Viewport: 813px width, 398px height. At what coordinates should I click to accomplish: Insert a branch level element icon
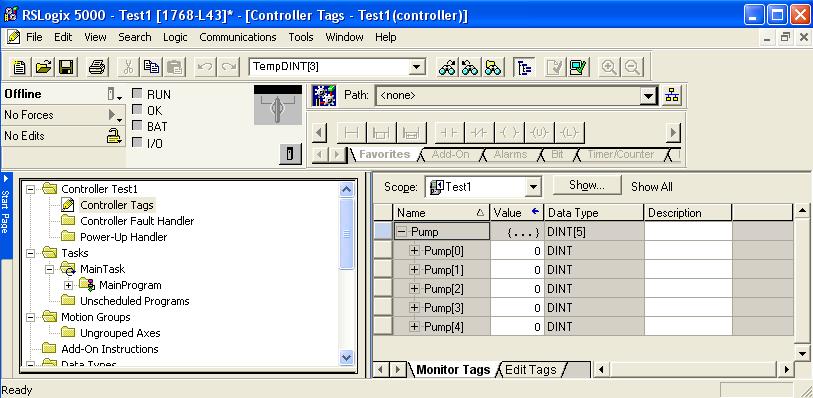pos(411,133)
